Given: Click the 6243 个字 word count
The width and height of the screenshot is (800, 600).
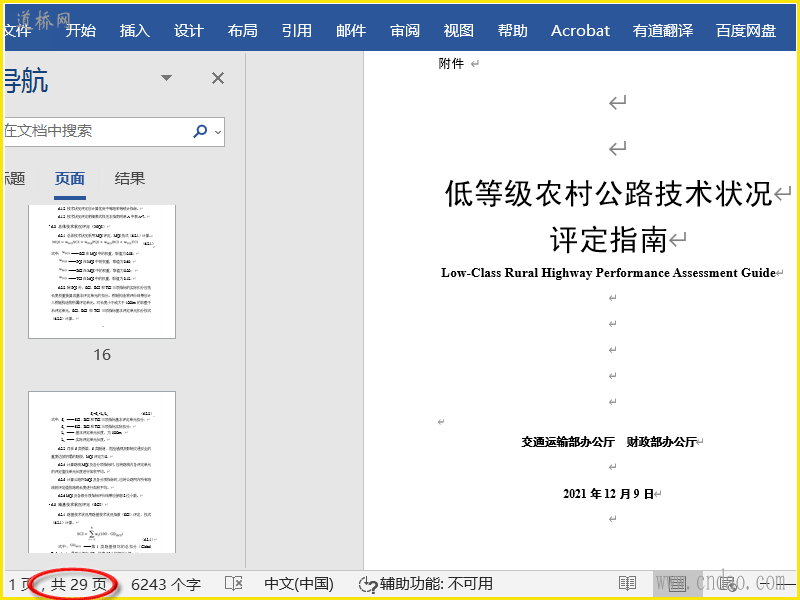Looking at the screenshot, I should pos(166,584).
